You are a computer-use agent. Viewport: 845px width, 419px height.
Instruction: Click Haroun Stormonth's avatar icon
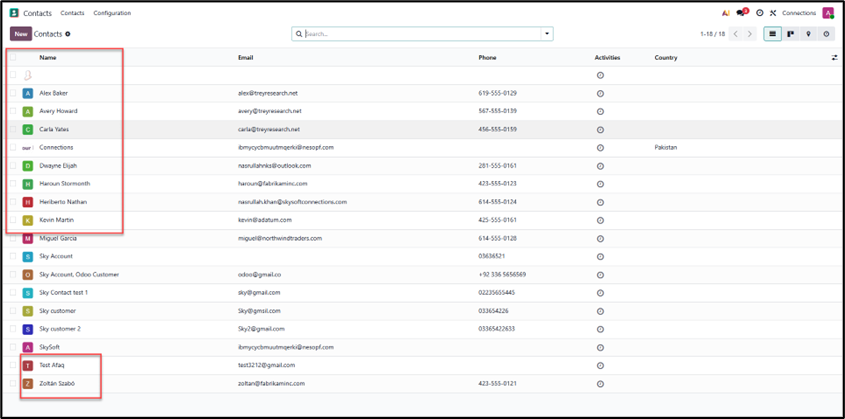click(27, 184)
